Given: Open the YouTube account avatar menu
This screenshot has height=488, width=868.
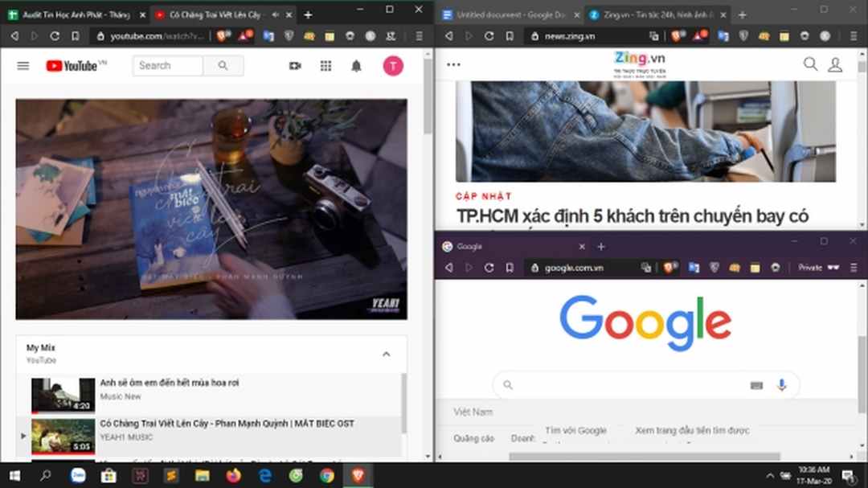Looking at the screenshot, I should (x=393, y=66).
